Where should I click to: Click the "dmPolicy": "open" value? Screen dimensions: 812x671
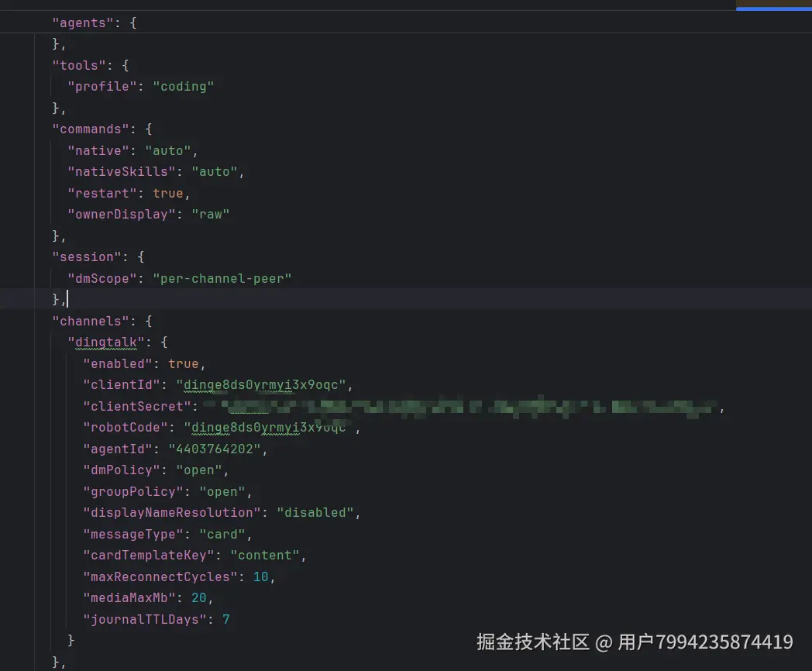tap(199, 470)
